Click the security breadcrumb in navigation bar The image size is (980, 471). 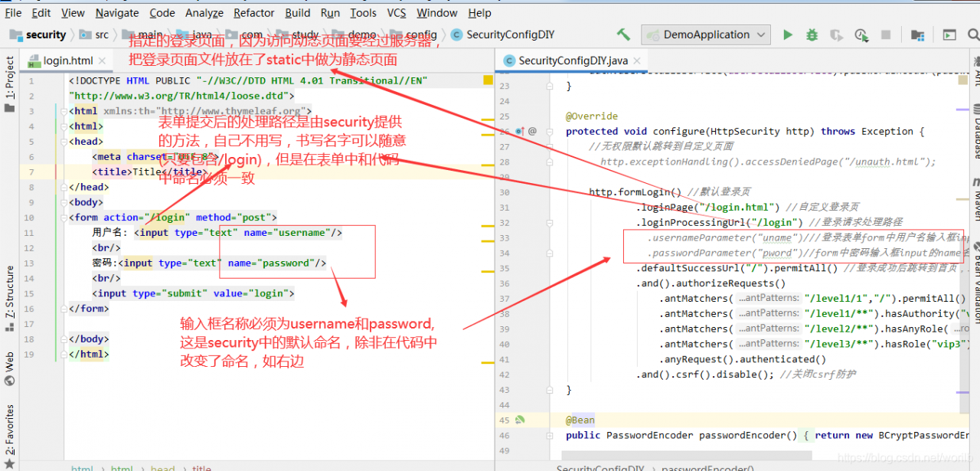tap(46, 34)
